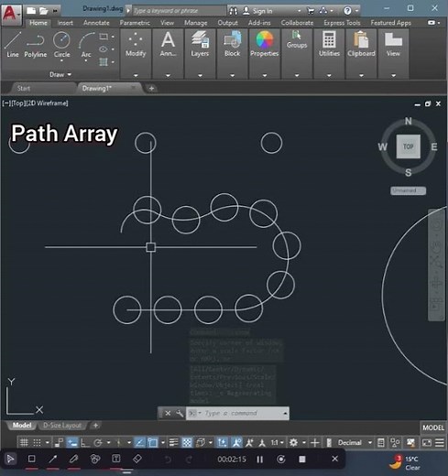Toggle 2D object snap

click(x=152, y=442)
